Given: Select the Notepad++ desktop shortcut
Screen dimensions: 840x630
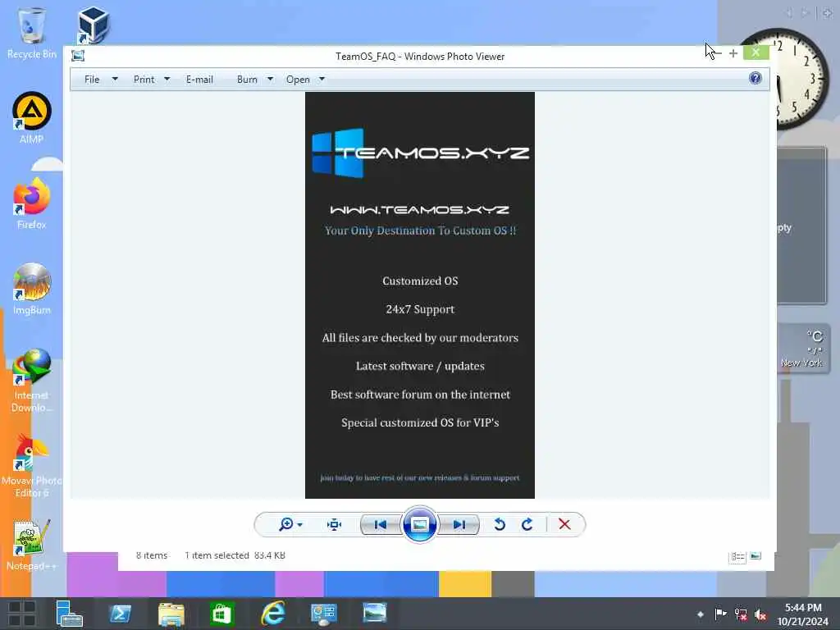Looking at the screenshot, I should click(32, 545).
